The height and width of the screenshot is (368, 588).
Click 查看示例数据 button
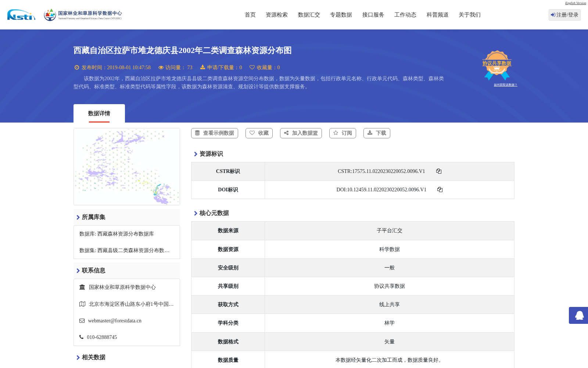(x=215, y=133)
